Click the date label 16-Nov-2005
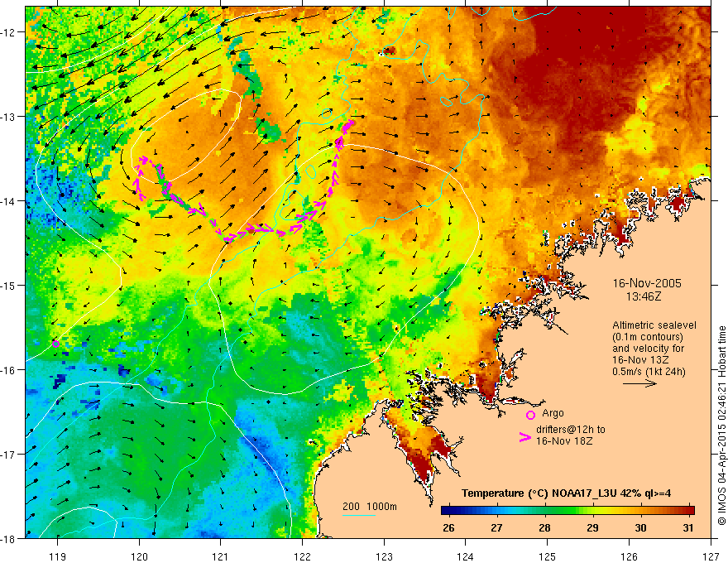The height and width of the screenshot is (563, 728). 647,283
